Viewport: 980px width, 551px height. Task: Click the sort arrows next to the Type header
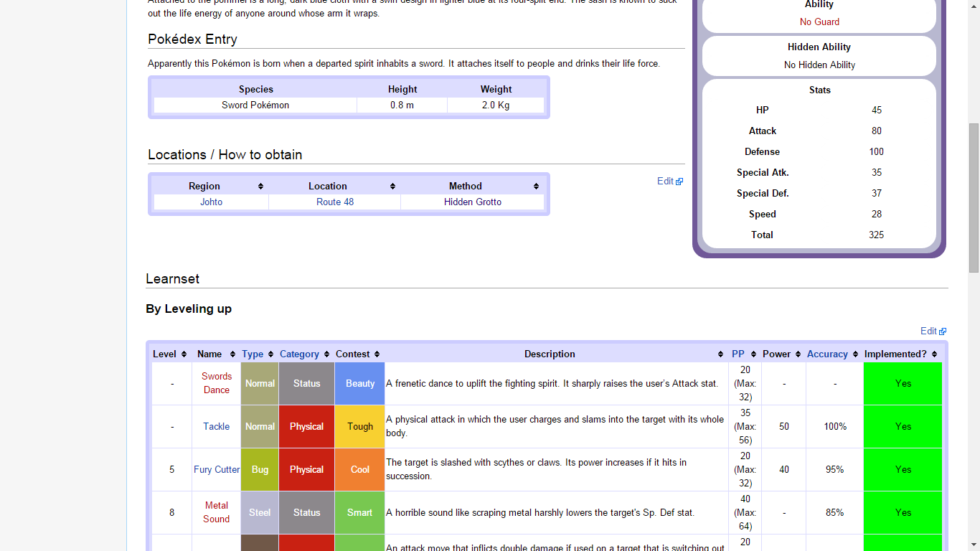tap(270, 354)
